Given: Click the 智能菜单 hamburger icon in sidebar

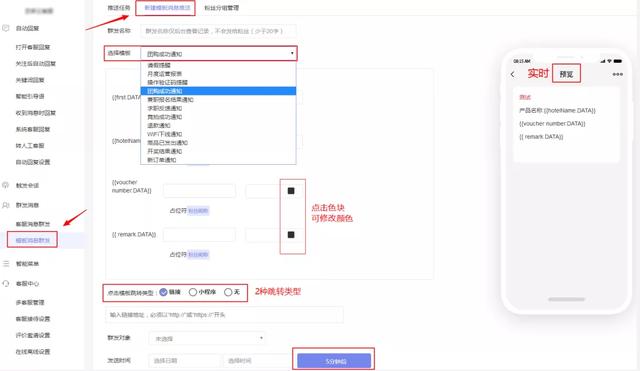Looking at the screenshot, I should pyautogui.click(x=6, y=264).
